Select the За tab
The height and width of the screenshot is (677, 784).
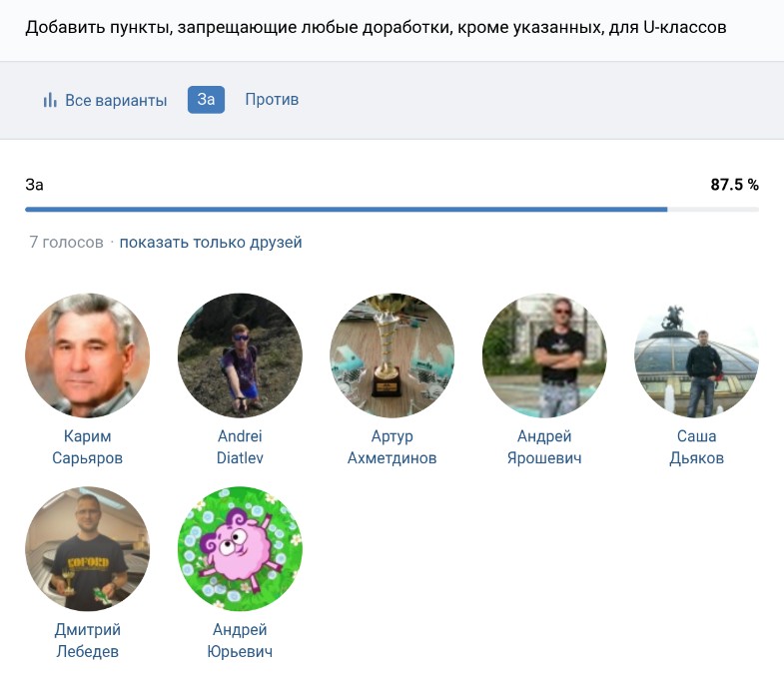coord(206,100)
